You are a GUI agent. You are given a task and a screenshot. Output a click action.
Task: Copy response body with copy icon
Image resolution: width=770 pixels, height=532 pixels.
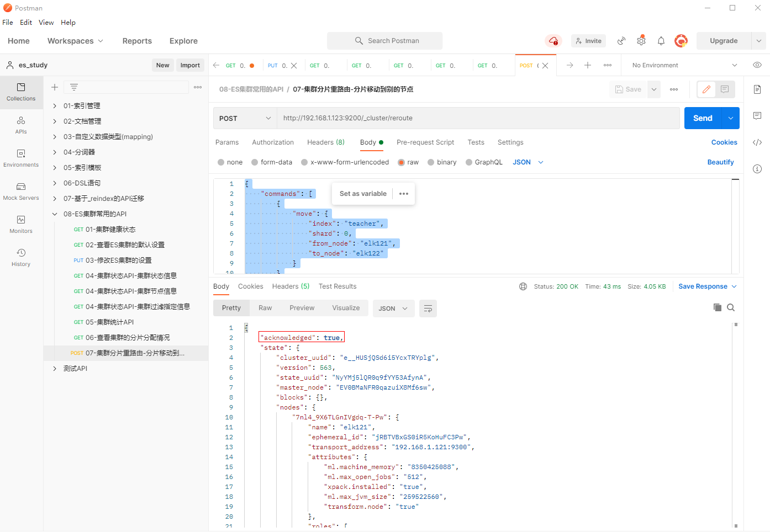click(x=718, y=307)
